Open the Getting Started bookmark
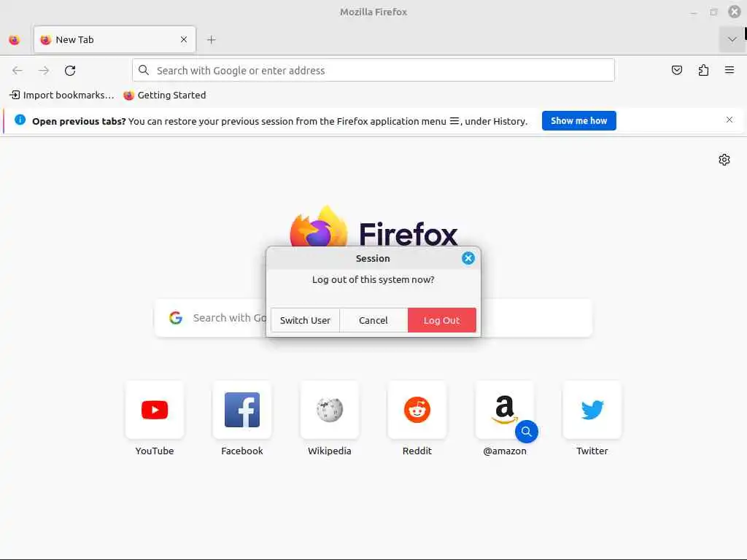Screen dimensions: 747x560 click(165, 96)
